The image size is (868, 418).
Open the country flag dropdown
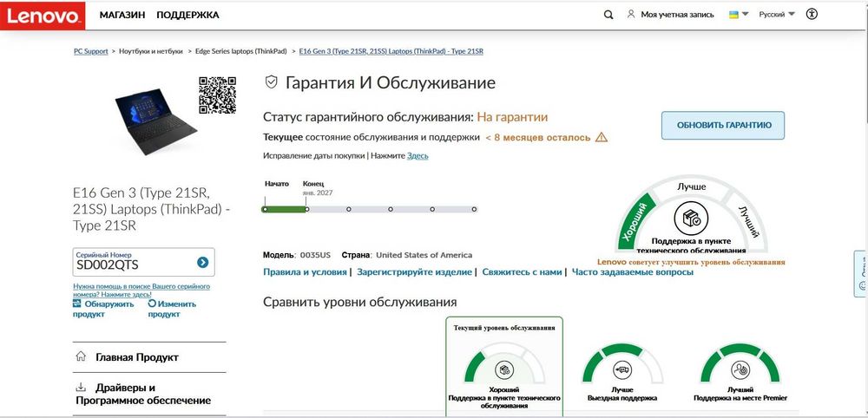pos(739,15)
